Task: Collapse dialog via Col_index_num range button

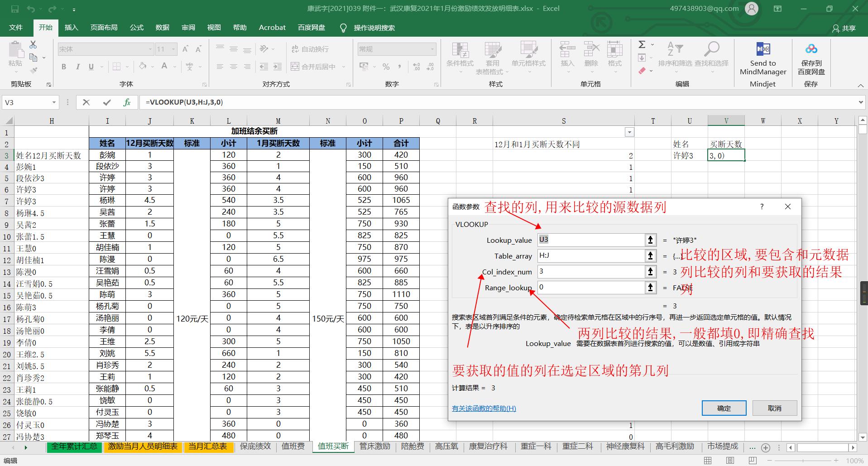Action: (651, 272)
